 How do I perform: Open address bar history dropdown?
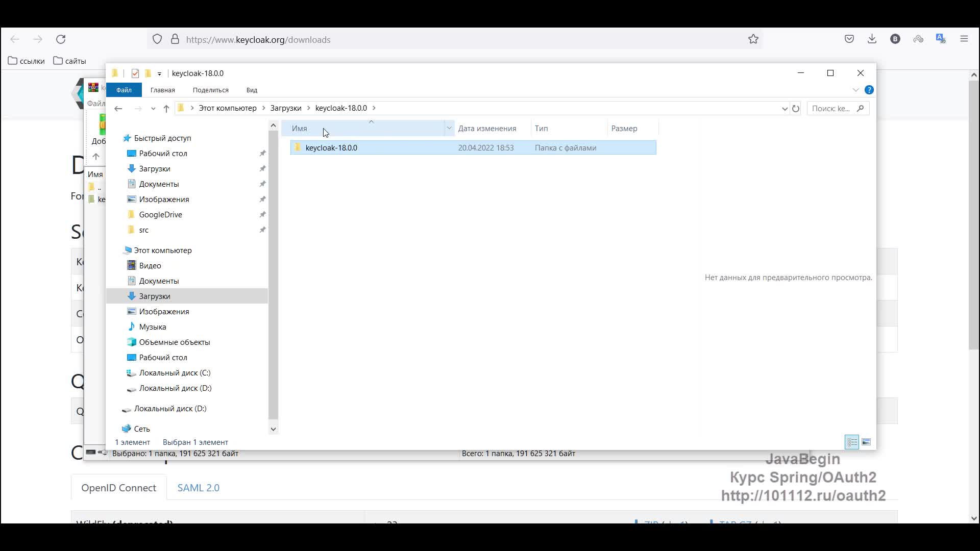pyautogui.click(x=785, y=108)
